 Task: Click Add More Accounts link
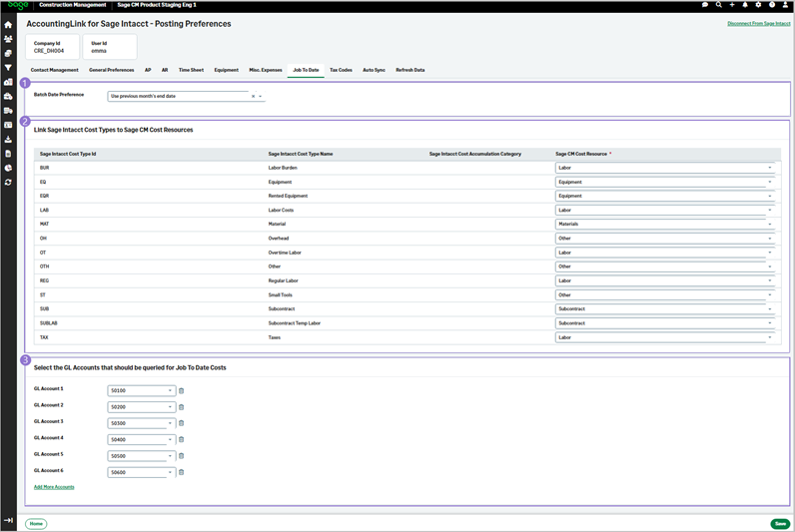54,487
